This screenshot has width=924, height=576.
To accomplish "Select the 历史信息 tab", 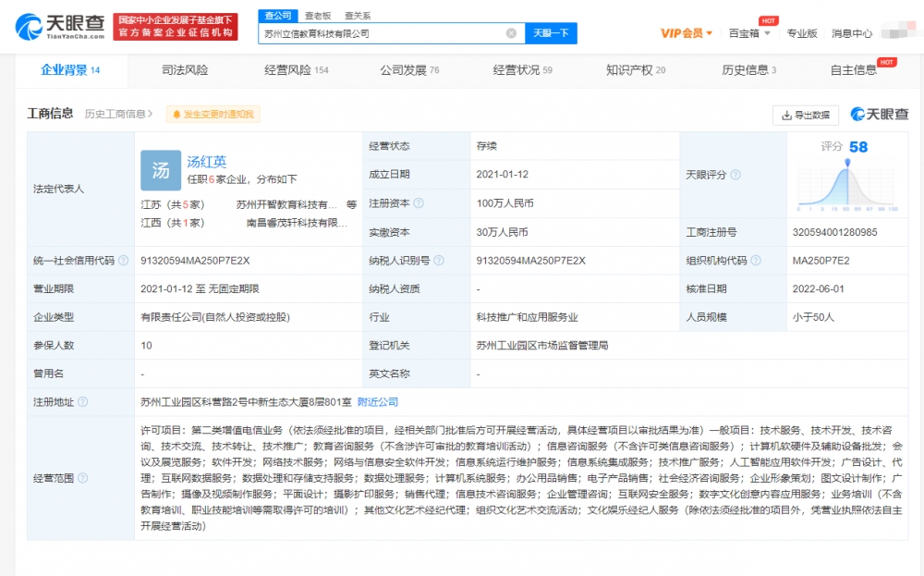I will click(x=749, y=70).
